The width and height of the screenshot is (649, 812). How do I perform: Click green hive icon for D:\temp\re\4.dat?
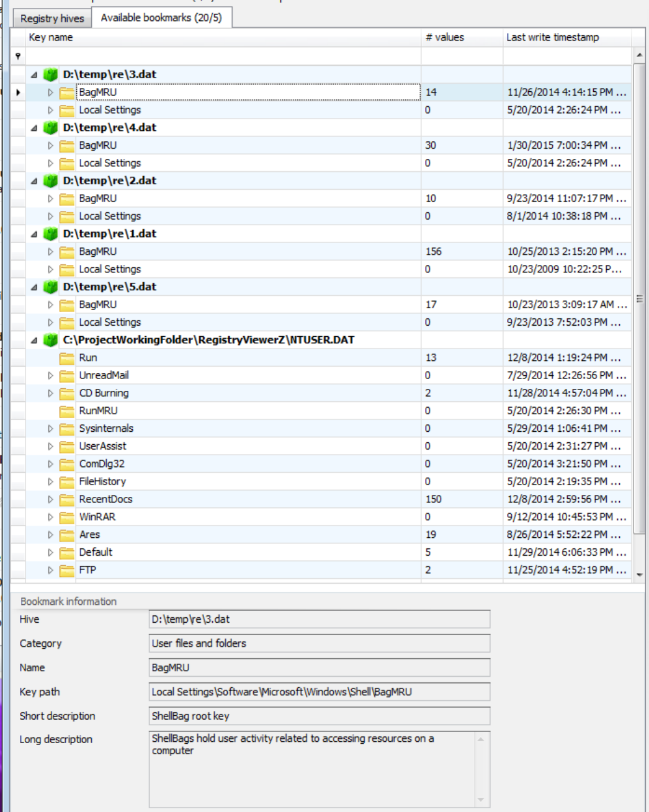pyautogui.click(x=51, y=128)
